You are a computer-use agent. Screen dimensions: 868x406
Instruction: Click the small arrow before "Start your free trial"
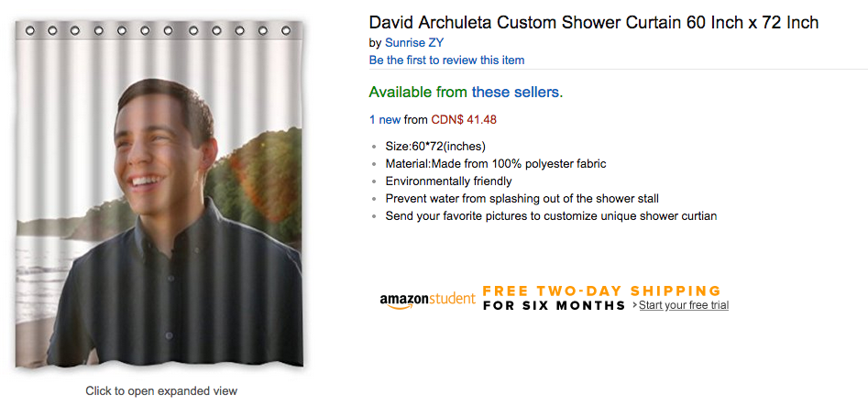[x=633, y=305]
